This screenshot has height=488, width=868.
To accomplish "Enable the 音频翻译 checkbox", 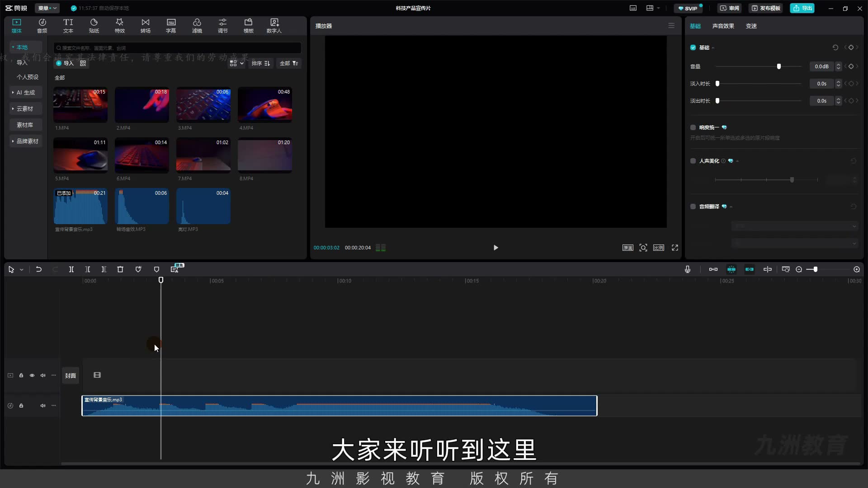I will (693, 206).
